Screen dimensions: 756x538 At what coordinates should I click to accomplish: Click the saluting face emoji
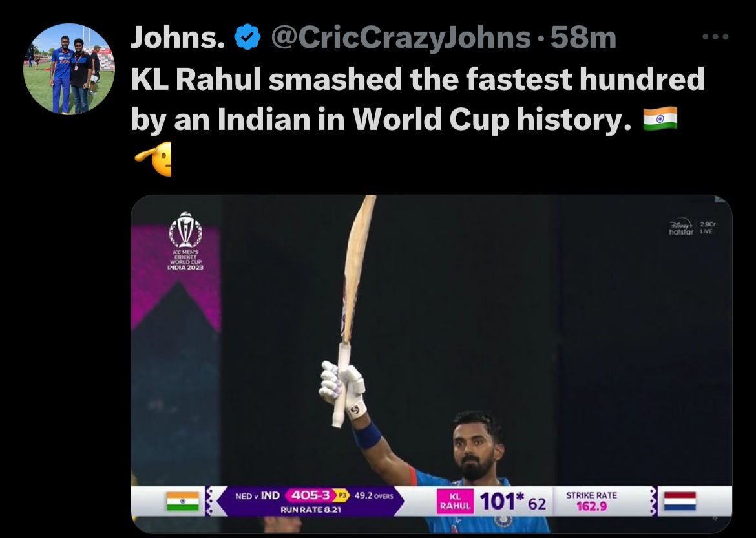click(x=153, y=158)
